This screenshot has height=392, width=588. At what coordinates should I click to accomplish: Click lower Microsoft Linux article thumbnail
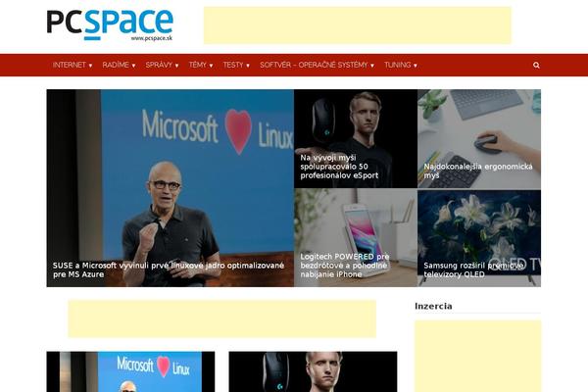tap(130, 371)
